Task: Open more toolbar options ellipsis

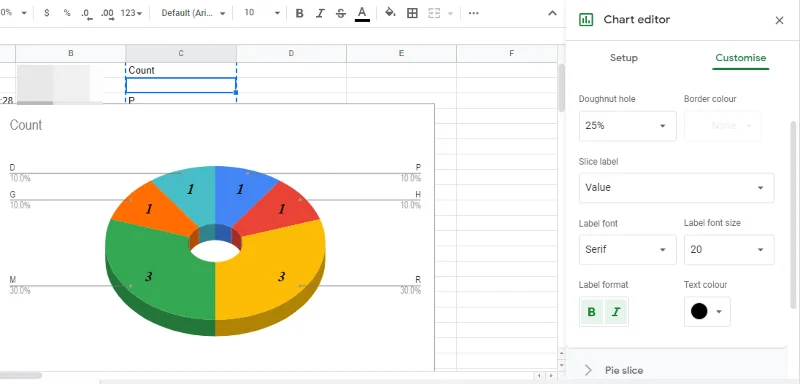Action: 473,13
